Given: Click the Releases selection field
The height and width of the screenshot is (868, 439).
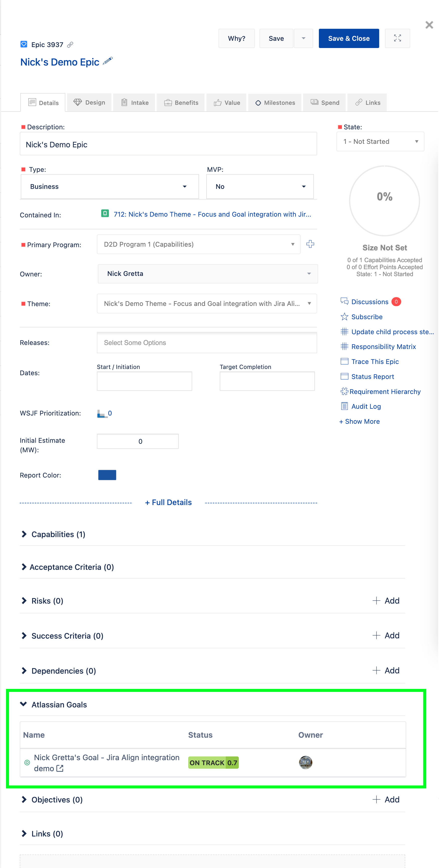Looking at the screenshot, I should click(207, 342).
